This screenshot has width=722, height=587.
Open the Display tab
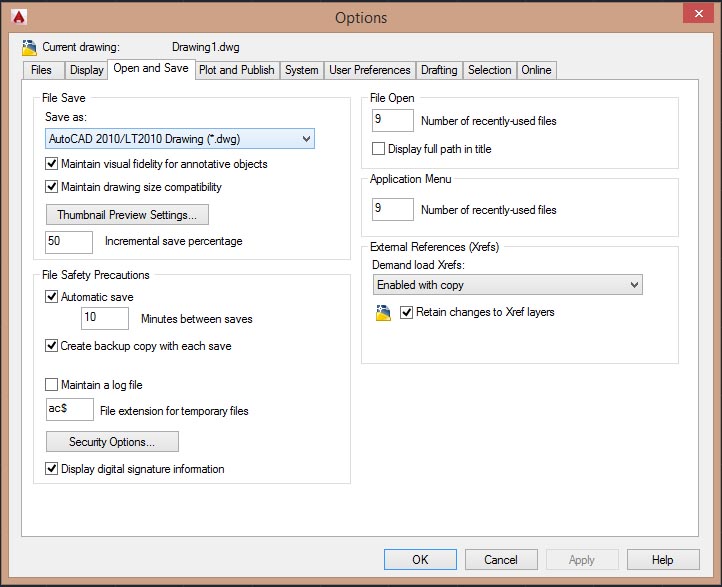coord(87,70)
